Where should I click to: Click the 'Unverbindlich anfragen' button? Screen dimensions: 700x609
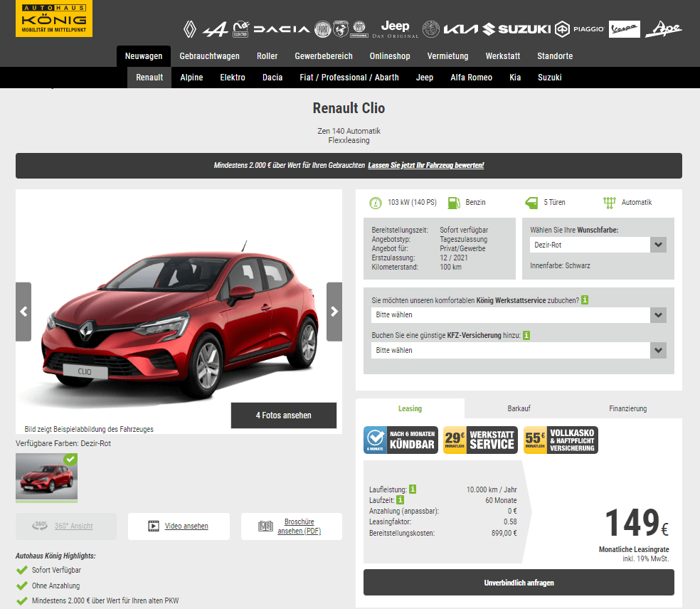519,583
